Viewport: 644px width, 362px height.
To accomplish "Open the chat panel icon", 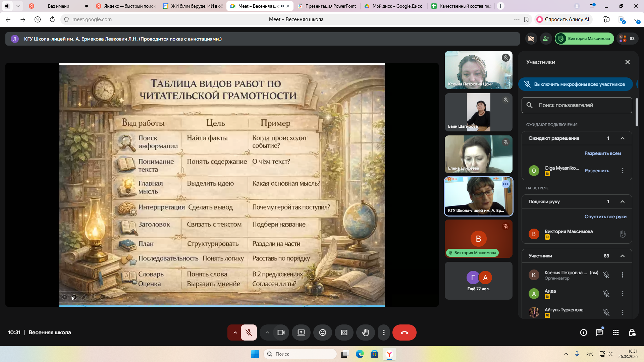I will point(599,333).
